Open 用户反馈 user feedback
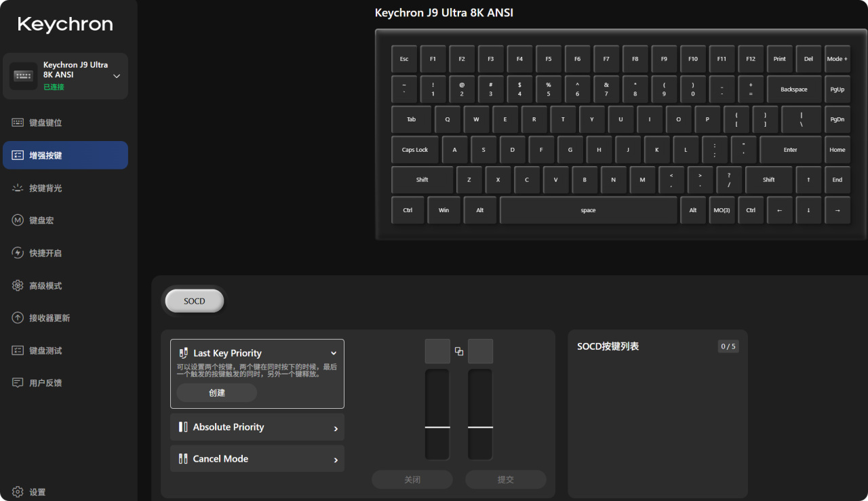 (x=65, y=383)
